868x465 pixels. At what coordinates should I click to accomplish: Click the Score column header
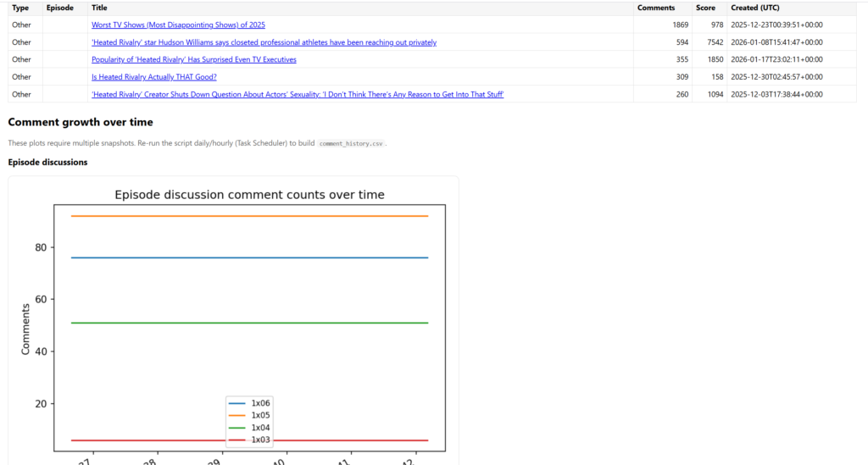coord(705,8)
